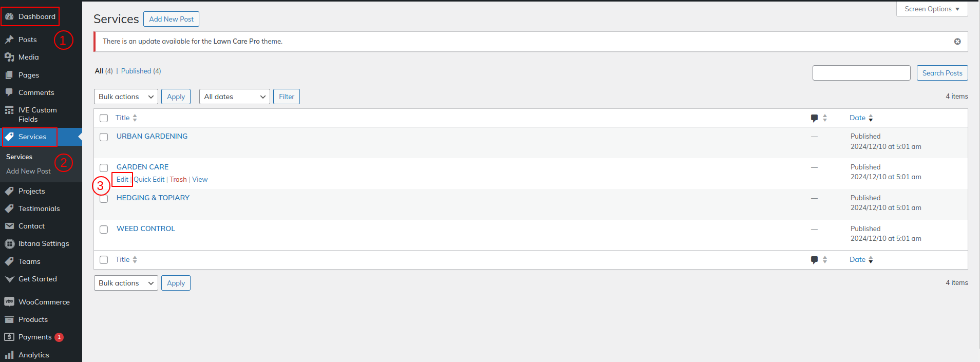
Task: Tick the WEED CONTROL checkbox
Action: 104,230
